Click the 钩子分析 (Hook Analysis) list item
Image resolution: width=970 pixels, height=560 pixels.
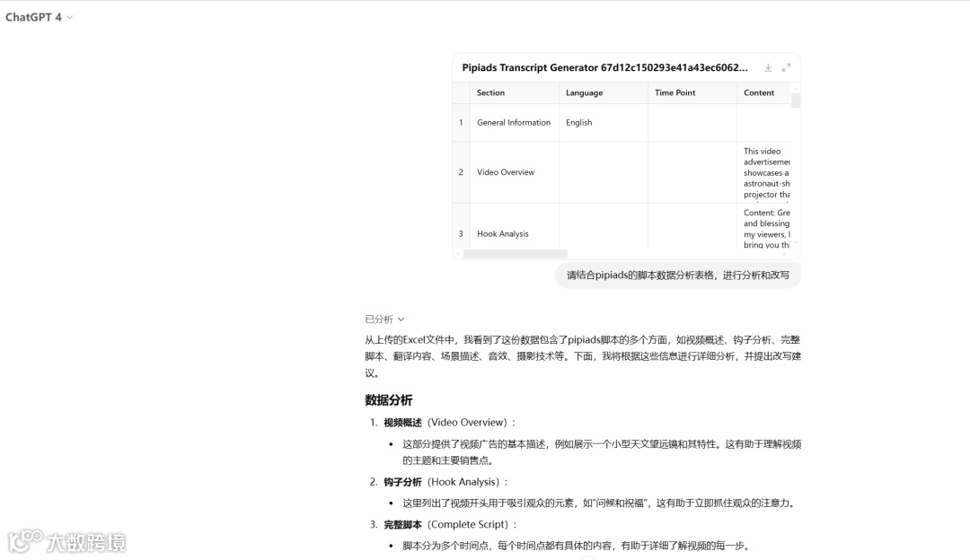[x=446, y=482]
